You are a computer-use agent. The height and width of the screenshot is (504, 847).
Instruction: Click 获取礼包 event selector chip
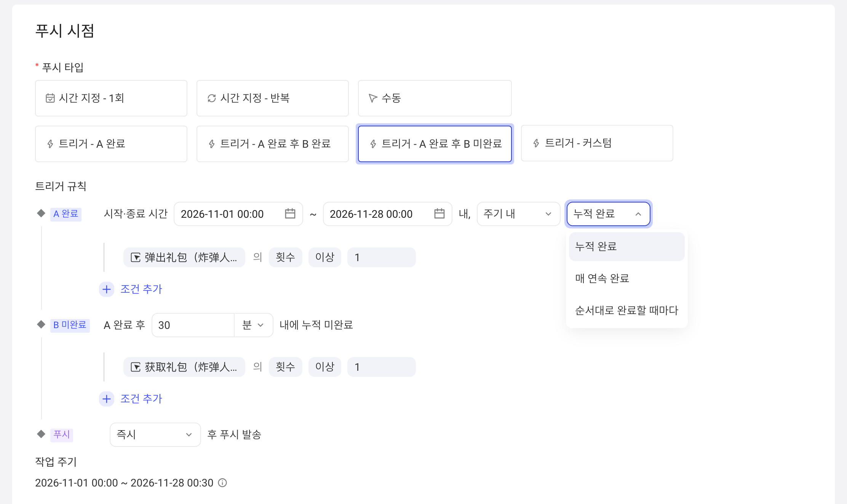click(x=184, y=367)
